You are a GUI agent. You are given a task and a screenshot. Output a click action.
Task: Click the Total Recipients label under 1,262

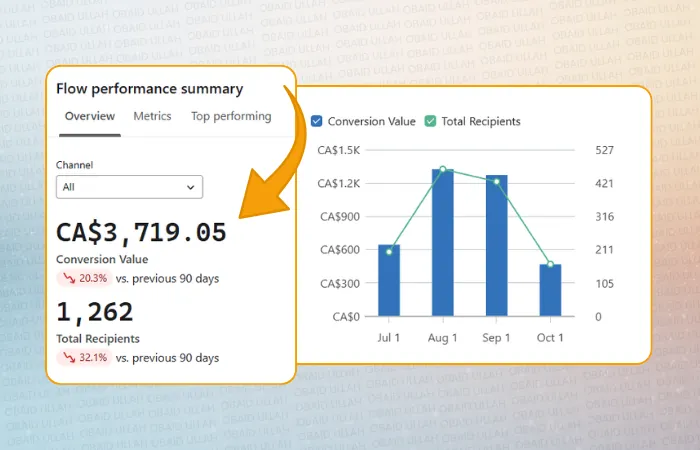coord(98,339)
